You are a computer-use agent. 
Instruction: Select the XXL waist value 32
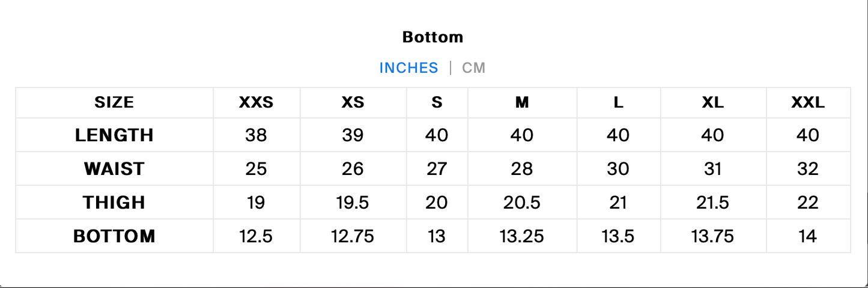pyautogui.click(x=808, y=169)
